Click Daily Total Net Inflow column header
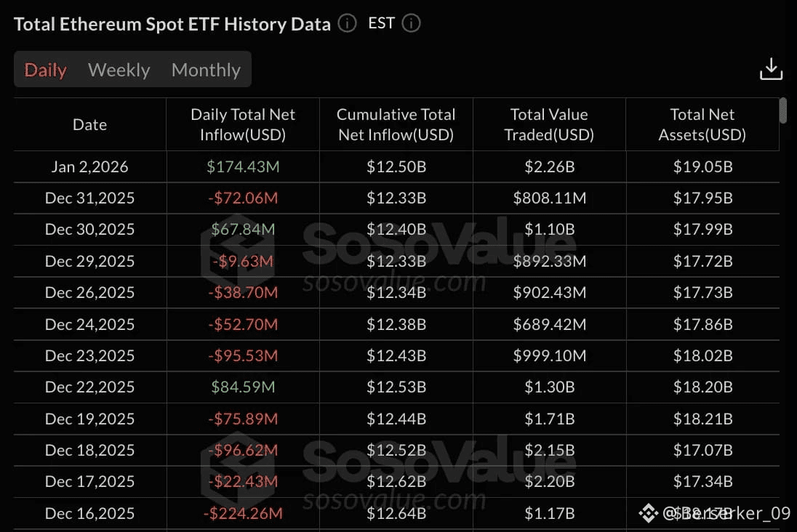797x532 pixels. [x=243, y=124]
